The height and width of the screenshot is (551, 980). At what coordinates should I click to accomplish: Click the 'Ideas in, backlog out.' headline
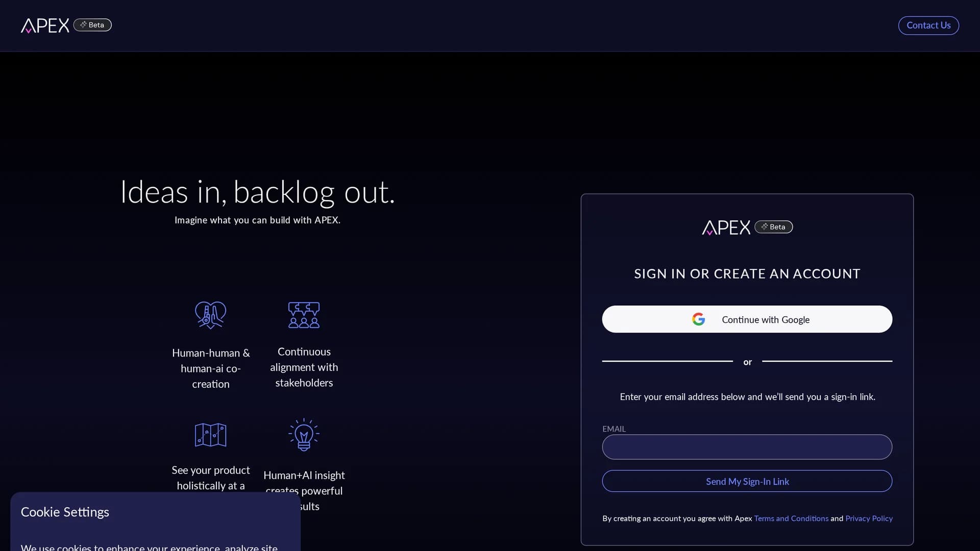[257, 192]
